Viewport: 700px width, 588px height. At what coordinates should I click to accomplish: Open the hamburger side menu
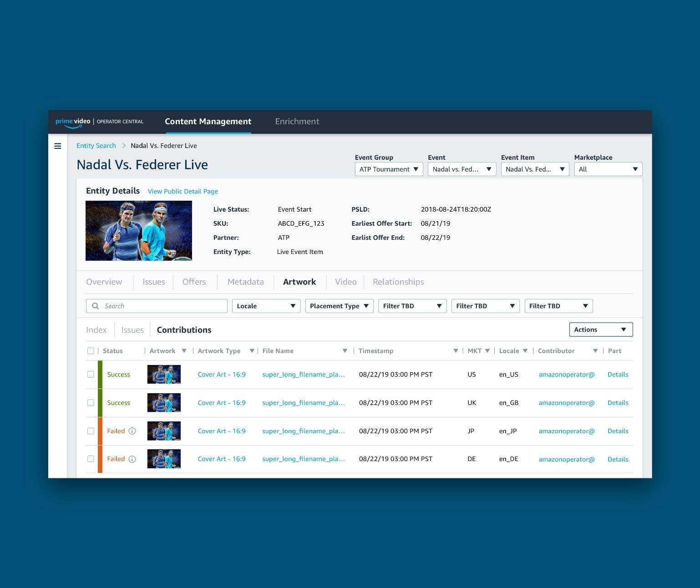pyautogui.click(x=58, y=146)
